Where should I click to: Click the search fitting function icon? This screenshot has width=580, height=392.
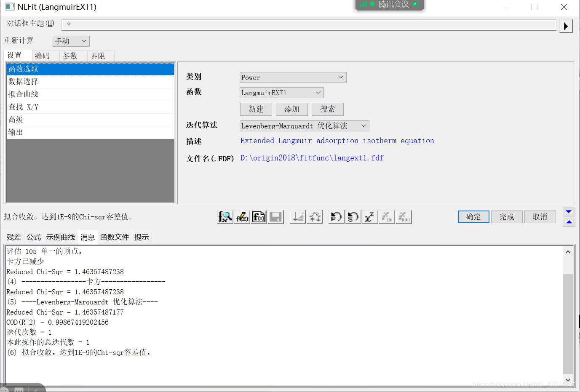[225, 217]
